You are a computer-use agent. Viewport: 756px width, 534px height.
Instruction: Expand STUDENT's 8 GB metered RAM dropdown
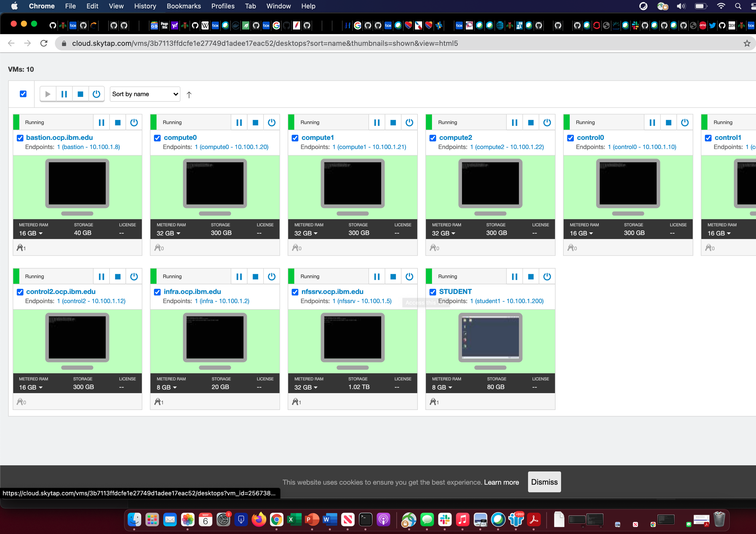(x=442, y=388)
